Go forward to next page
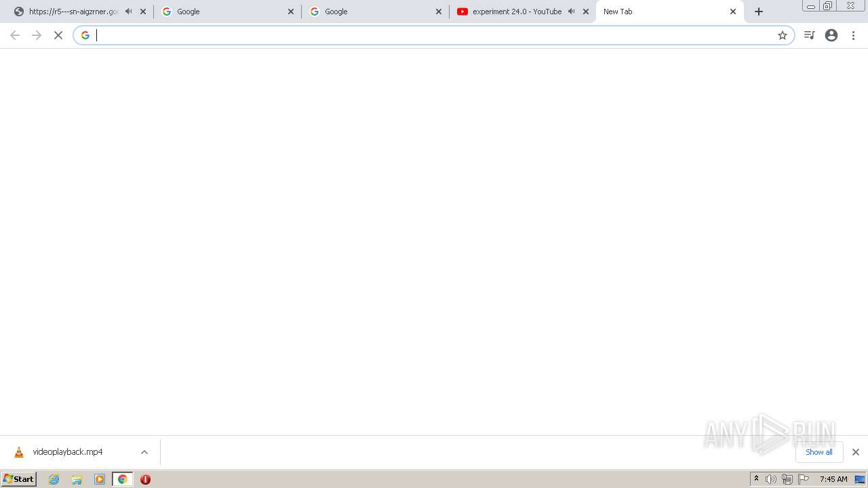This screenshot has width=868, height=488. [37, 35]
